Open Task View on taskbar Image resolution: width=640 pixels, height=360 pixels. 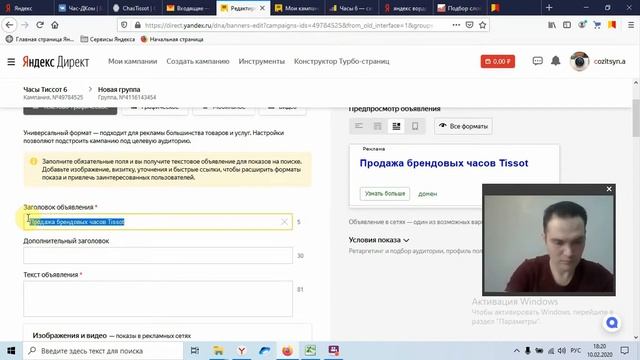(195, 351)
